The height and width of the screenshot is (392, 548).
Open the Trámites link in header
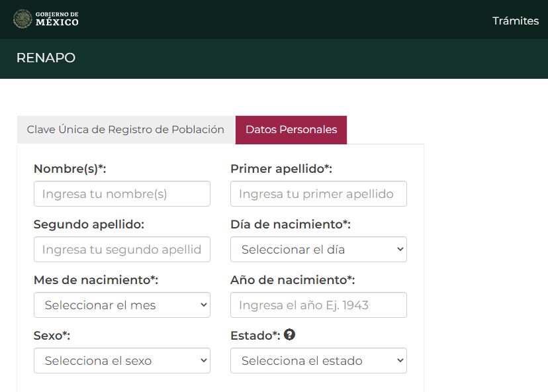(x=515, y=21)
